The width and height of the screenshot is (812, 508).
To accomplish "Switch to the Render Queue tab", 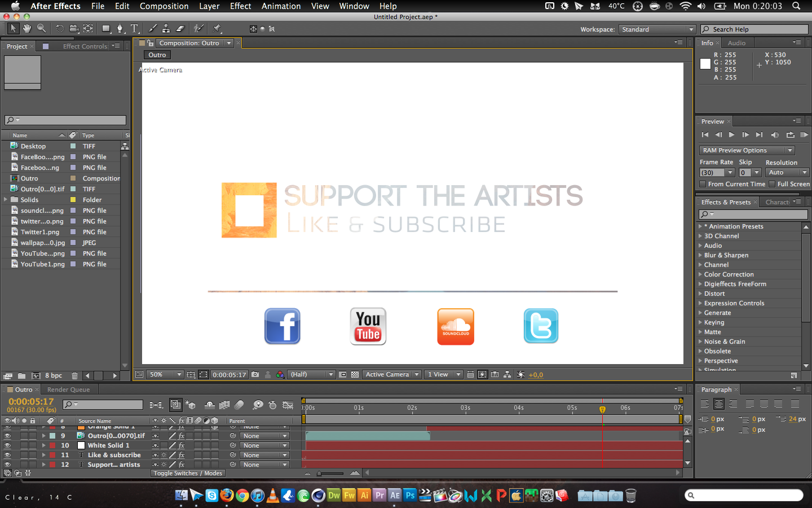I will (69, 389).
